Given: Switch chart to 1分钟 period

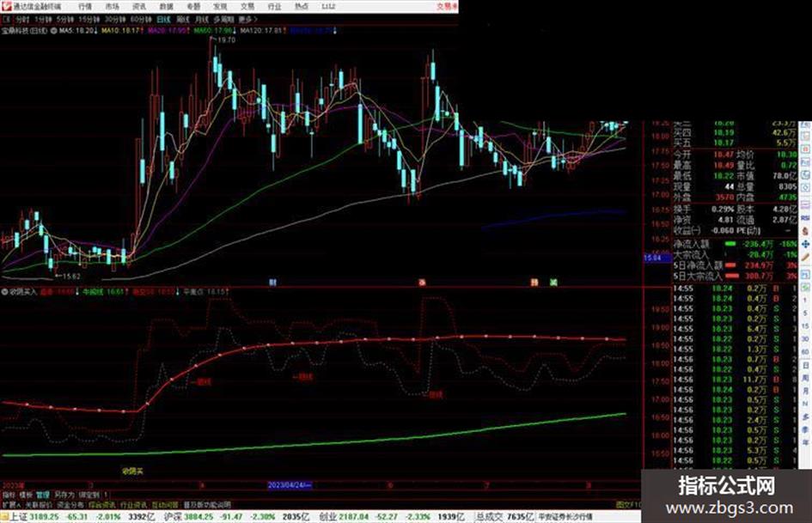Looking at the screenshot, I should (x=43, y=19).
